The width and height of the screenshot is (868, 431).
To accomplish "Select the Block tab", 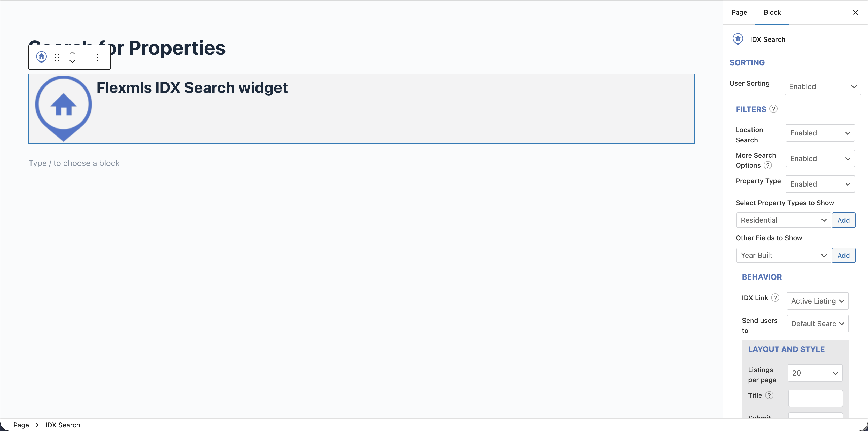I will click(772, 12).
